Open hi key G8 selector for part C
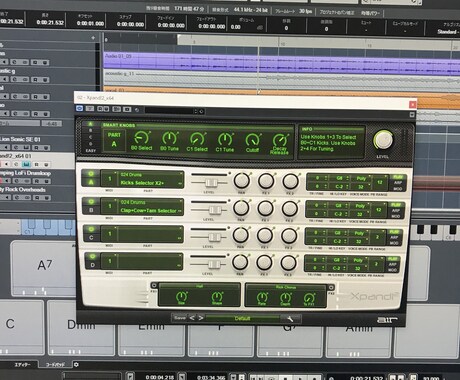The width and height of the screenshot is (460, 380). click(339, 233)
